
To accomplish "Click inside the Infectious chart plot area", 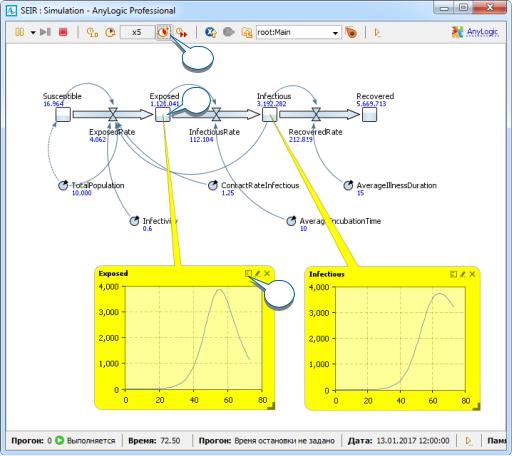I will [x=400, y=338].
